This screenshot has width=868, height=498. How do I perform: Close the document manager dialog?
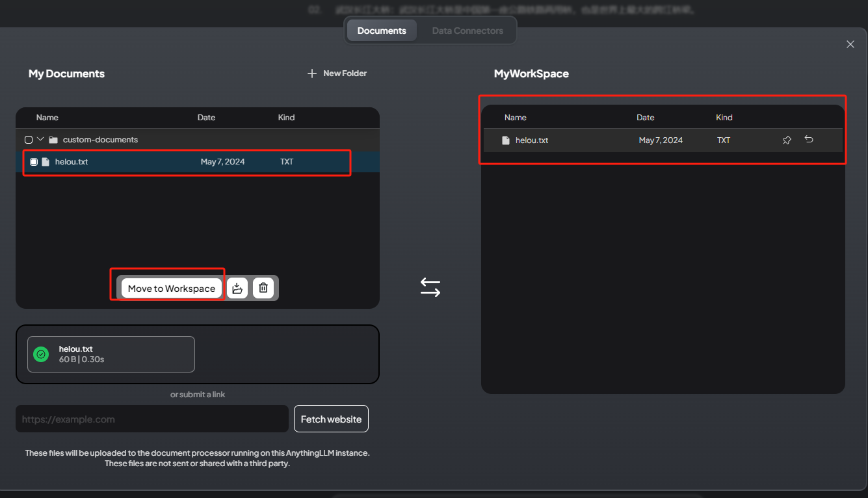pos(850,44)
